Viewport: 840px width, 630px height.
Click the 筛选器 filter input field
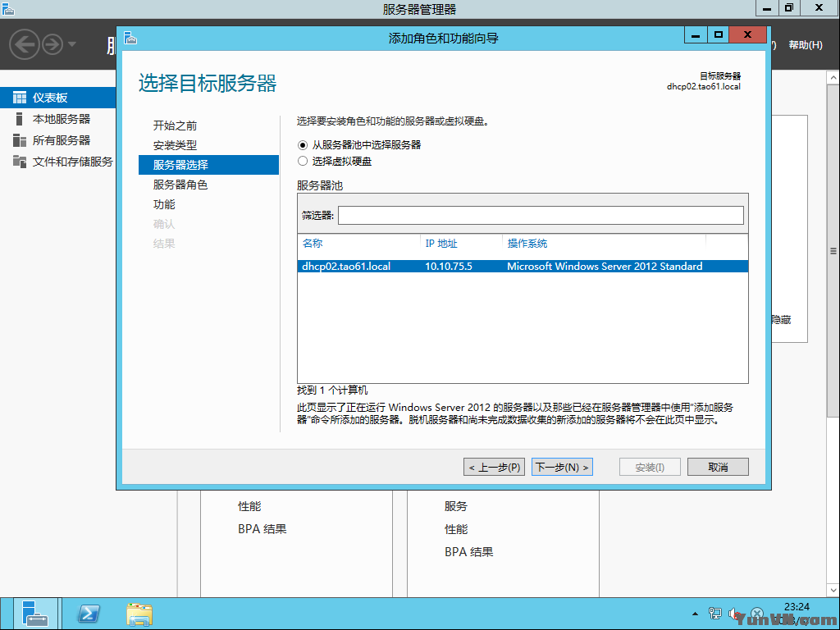541,216
